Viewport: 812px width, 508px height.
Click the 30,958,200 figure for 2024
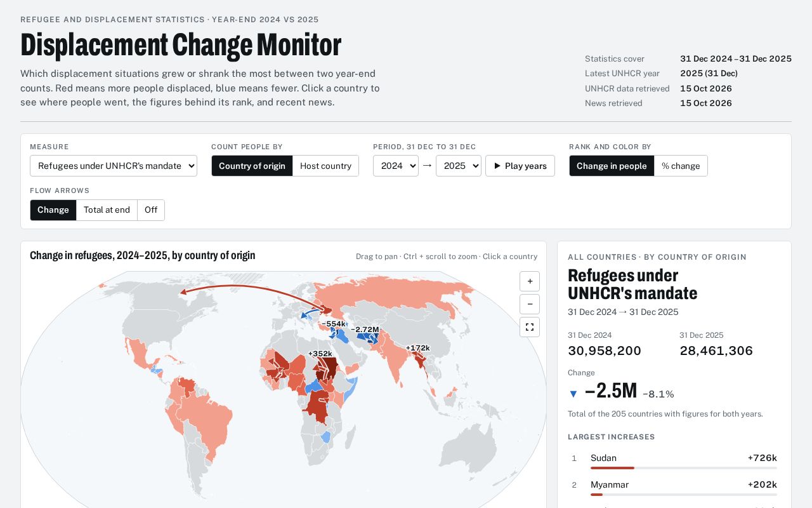click(x=605, y=351)
